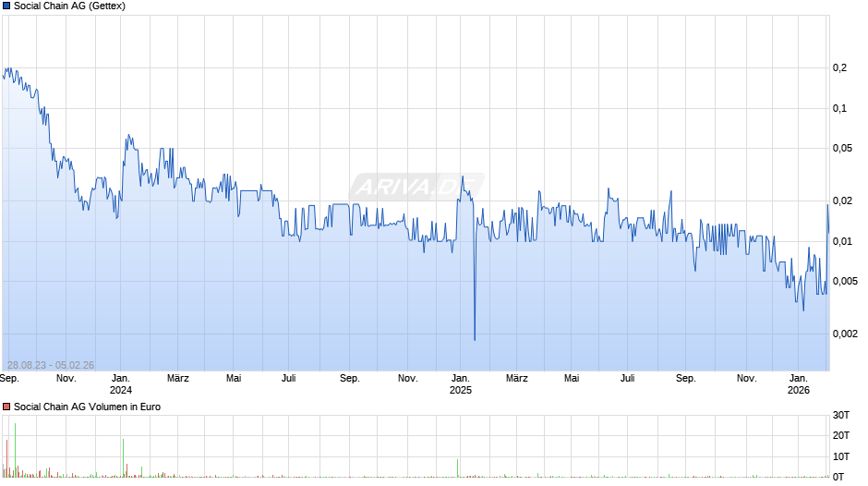
Task: Click the tall red volume bar at the chart's start
Action: [x=6, y=458]
